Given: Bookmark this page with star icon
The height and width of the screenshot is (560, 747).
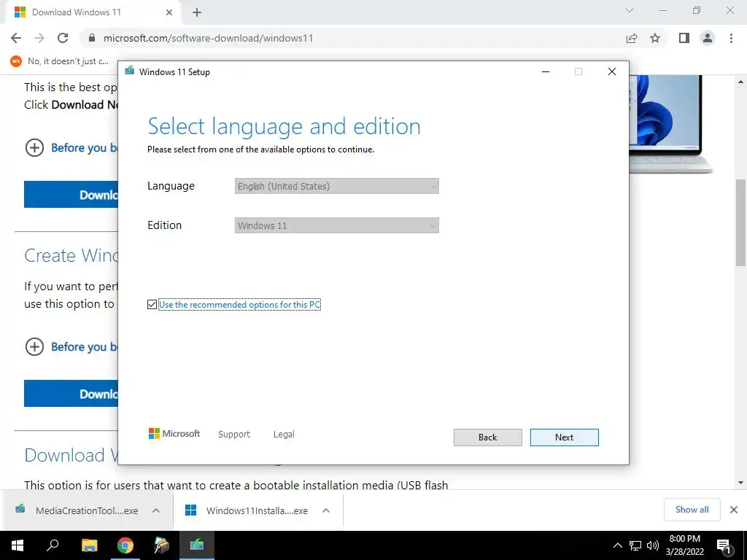Looking at the screenshot, I should [655, 38].
